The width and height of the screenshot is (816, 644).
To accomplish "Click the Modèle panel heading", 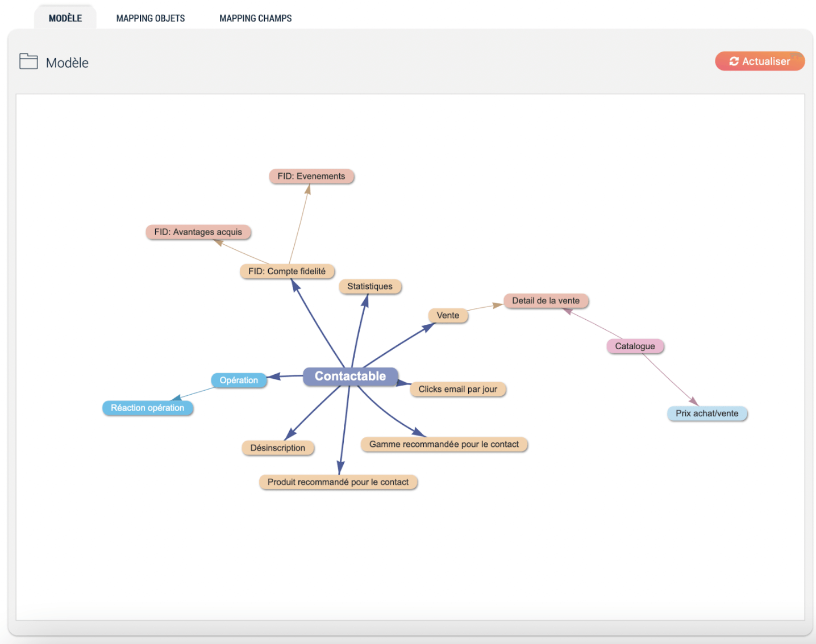I will 67,62.
